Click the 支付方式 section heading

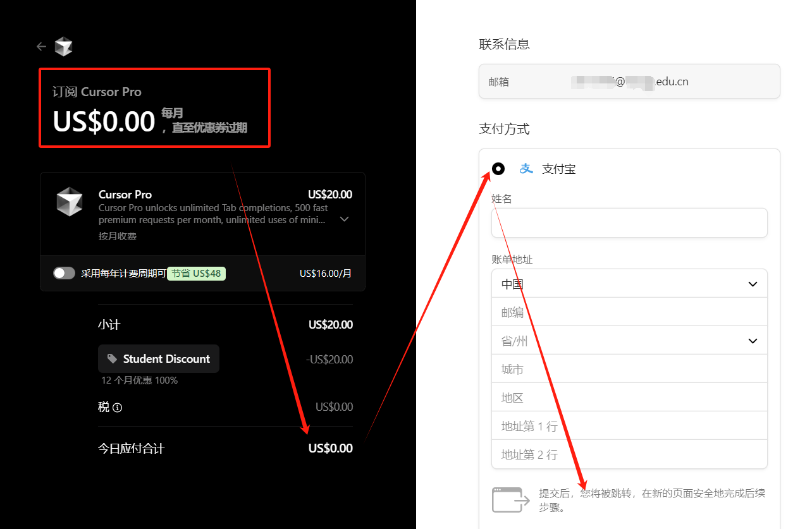click(x=504, y=130)
